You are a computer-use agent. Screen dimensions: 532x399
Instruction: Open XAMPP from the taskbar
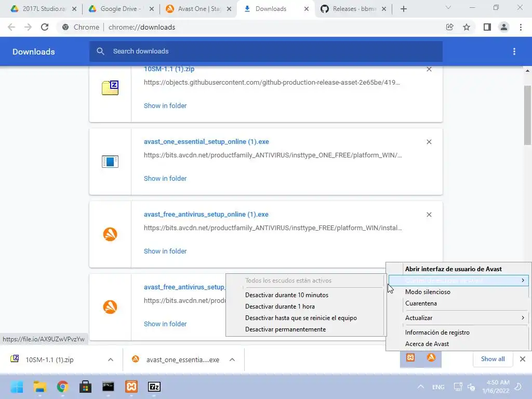point(131,387)
